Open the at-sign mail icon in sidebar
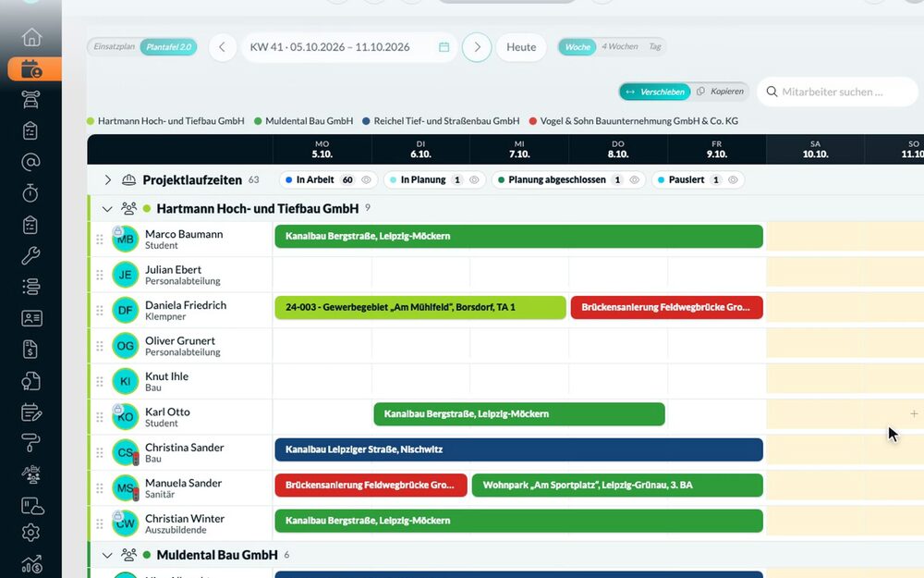Screen dimensions: 924x578 (x=30, y=162)
